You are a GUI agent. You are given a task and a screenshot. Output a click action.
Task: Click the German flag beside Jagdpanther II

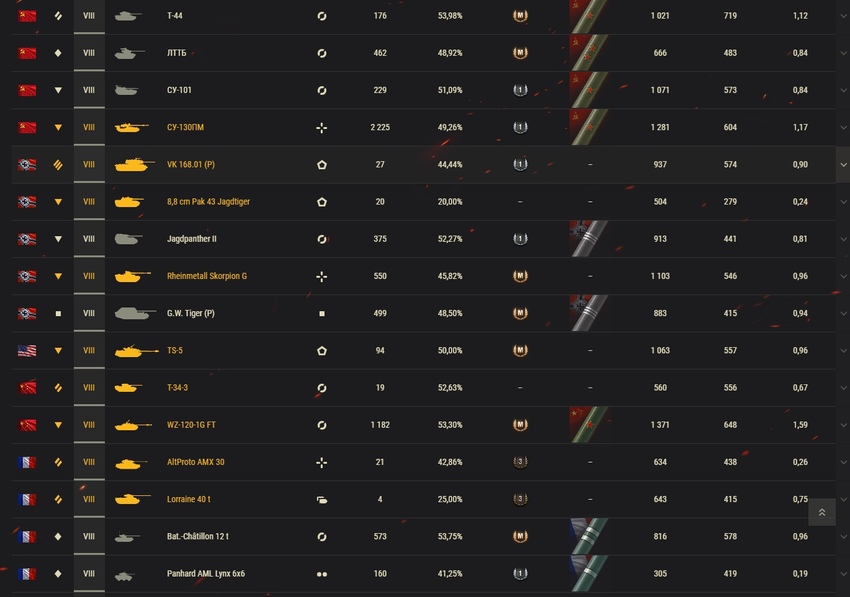pyautogui.click(x=27, y=239)
